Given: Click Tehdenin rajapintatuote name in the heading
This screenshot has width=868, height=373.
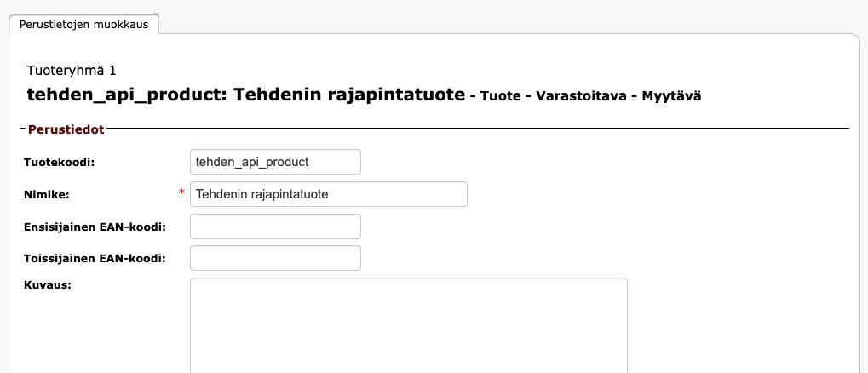Looking at the screenshot, I should pos(349,95).
